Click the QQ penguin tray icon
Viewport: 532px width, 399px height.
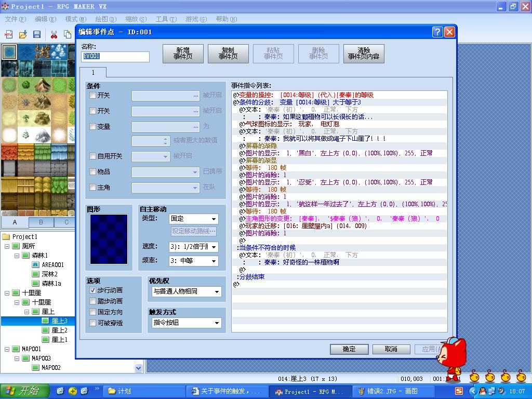(483, 391)
